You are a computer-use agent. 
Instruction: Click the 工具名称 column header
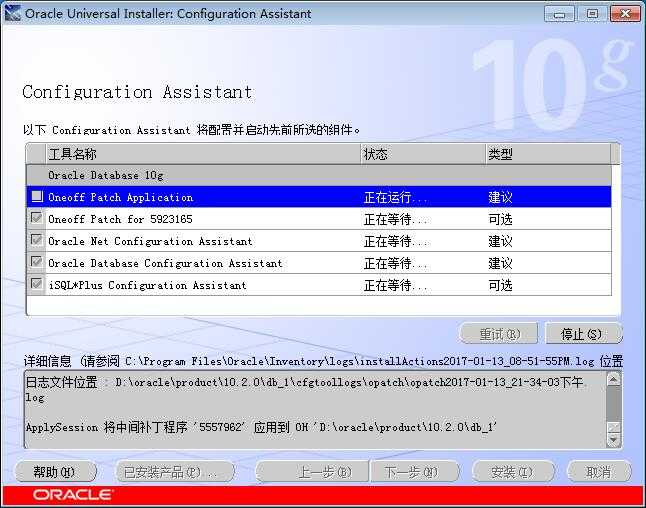(x=203, y=154)
